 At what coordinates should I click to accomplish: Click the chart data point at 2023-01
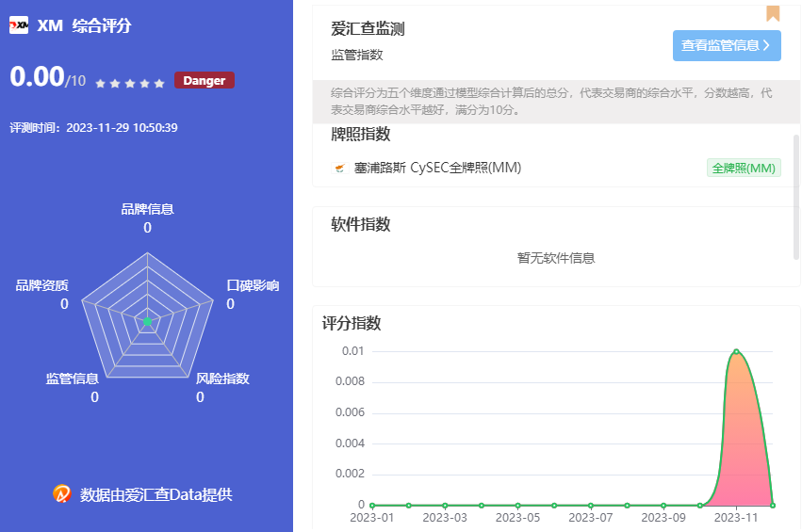point(372,506)
